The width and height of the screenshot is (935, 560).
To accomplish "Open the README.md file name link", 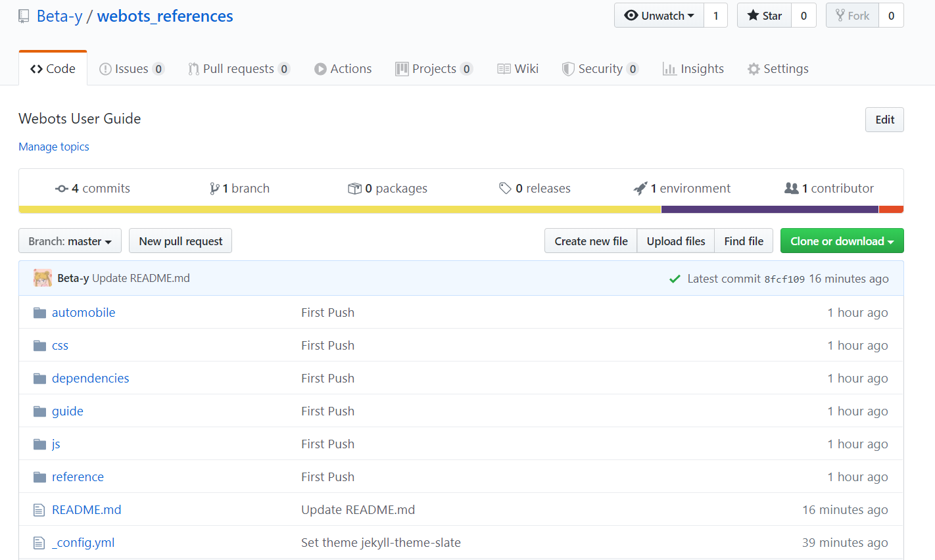I will click(x=87, y=509).
